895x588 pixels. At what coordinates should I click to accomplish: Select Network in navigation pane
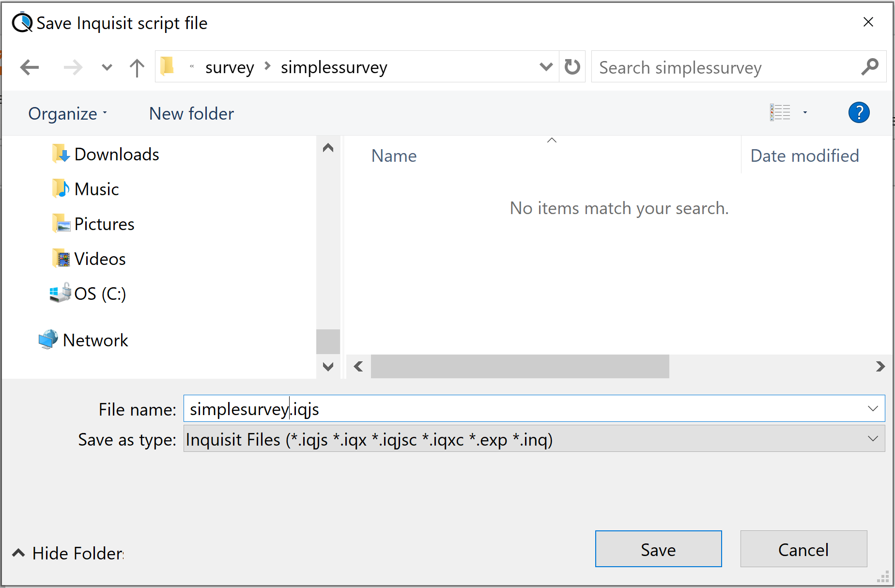(95, 340)
